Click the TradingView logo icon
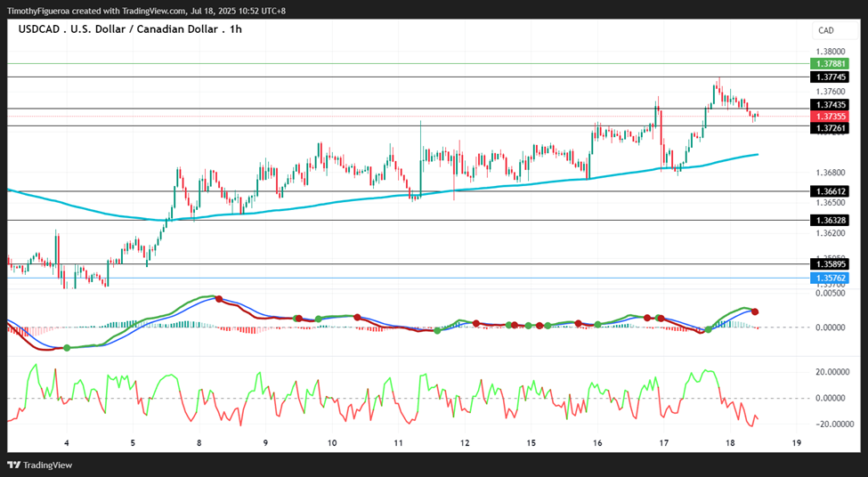 (x=14, y=465)
